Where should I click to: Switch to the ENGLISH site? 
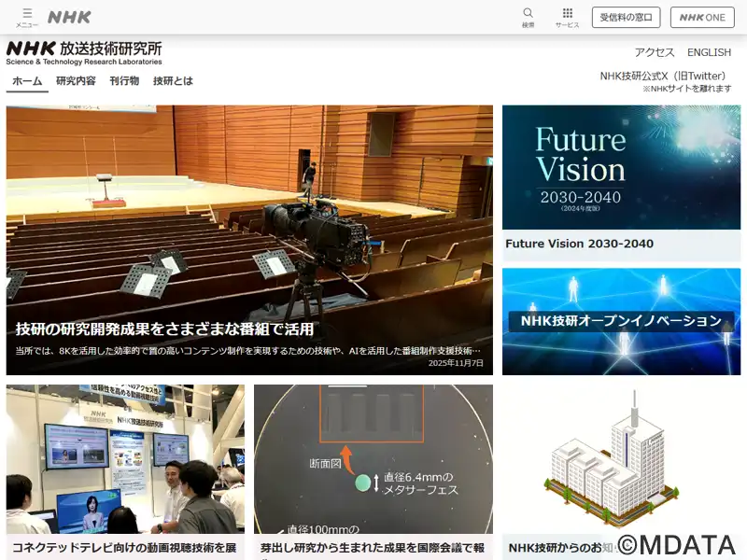[709, 52]
